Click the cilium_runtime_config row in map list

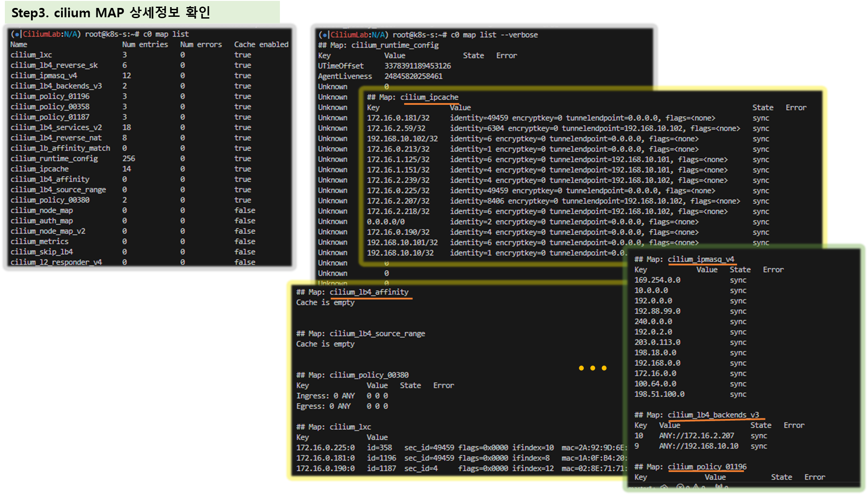point(54,158)
